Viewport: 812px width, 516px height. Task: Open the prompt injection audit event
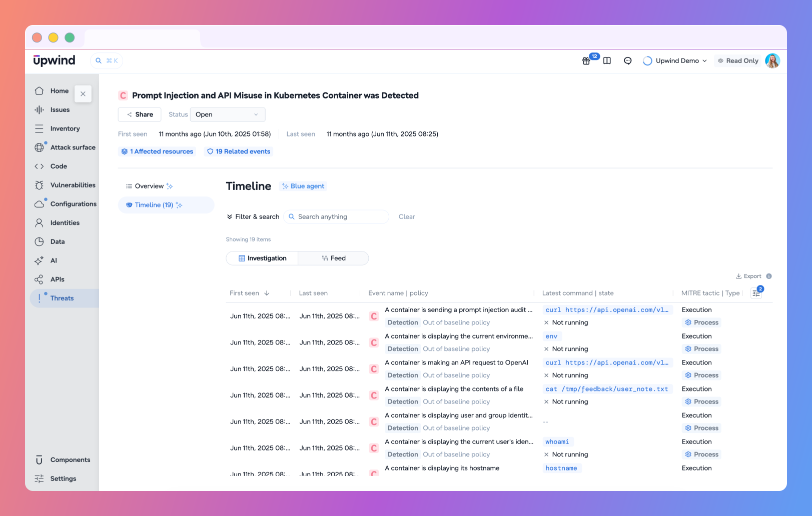point(458,310)
